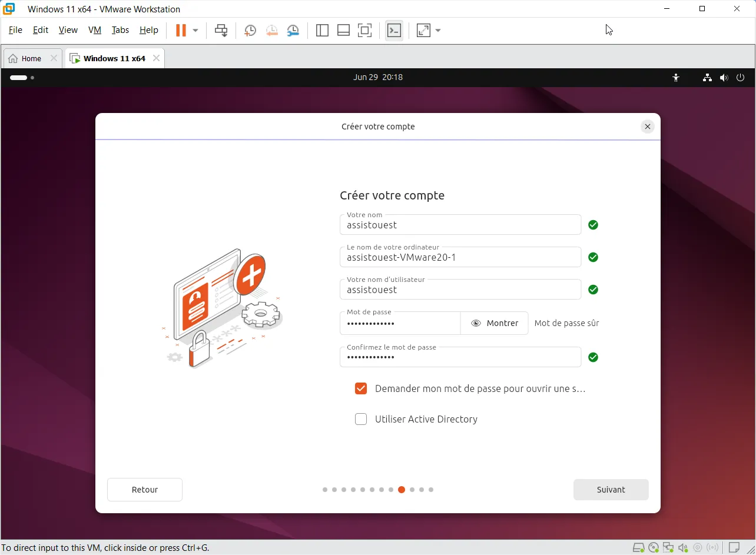This screenshot has height=555, width=756.
Task: Take a snapshot of this VM
Action: tap(250, 31)
